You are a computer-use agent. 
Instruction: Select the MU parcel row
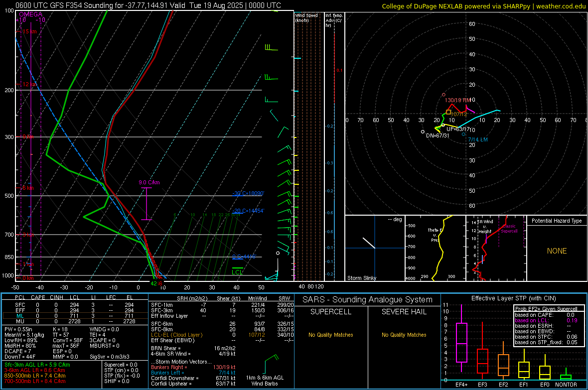[x=74, y=321]
